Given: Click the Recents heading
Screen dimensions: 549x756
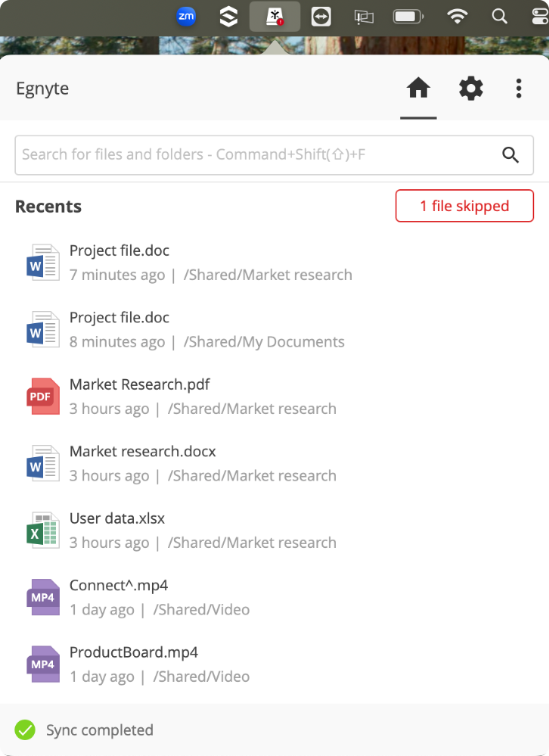Looking at the screenshot, I should click(x=48, y=207).
